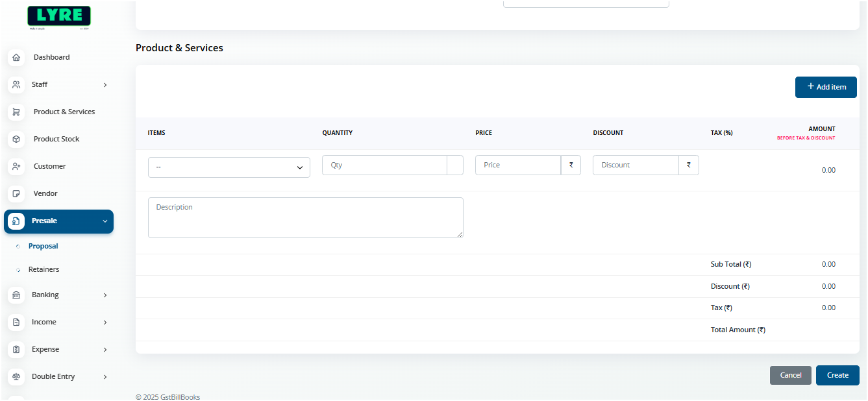Open Expense using its icon

pos(16,349)
